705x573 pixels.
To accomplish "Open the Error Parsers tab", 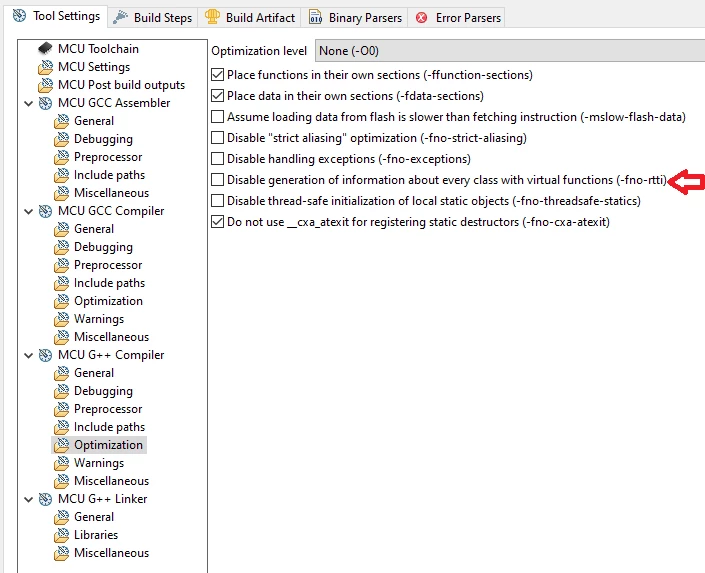I will click(x=456, y=18).
